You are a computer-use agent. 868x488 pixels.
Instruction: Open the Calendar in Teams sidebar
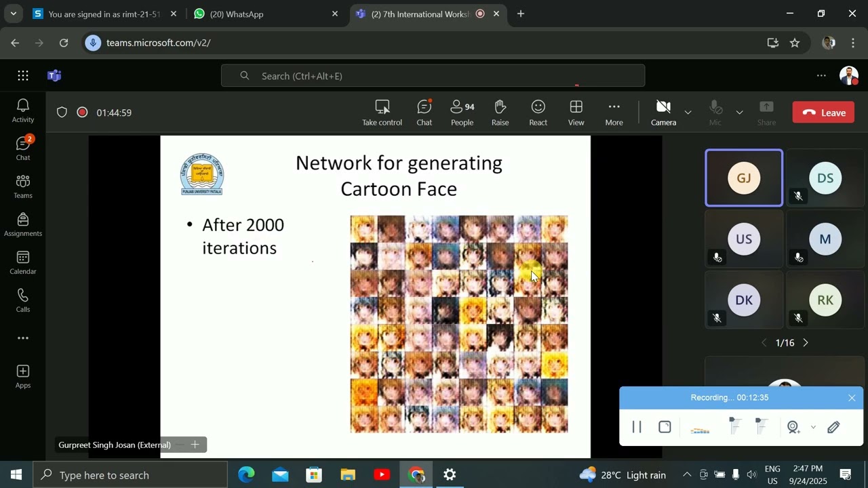point(23,262)
